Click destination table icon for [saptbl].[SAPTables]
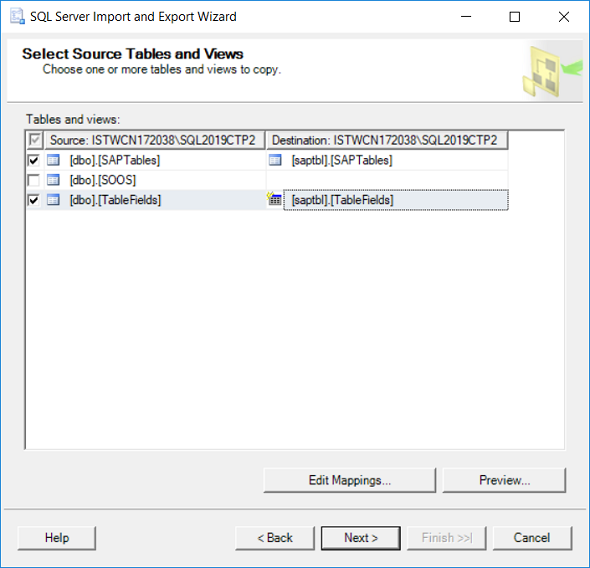590x568 pixels. (x=275, y=160)
